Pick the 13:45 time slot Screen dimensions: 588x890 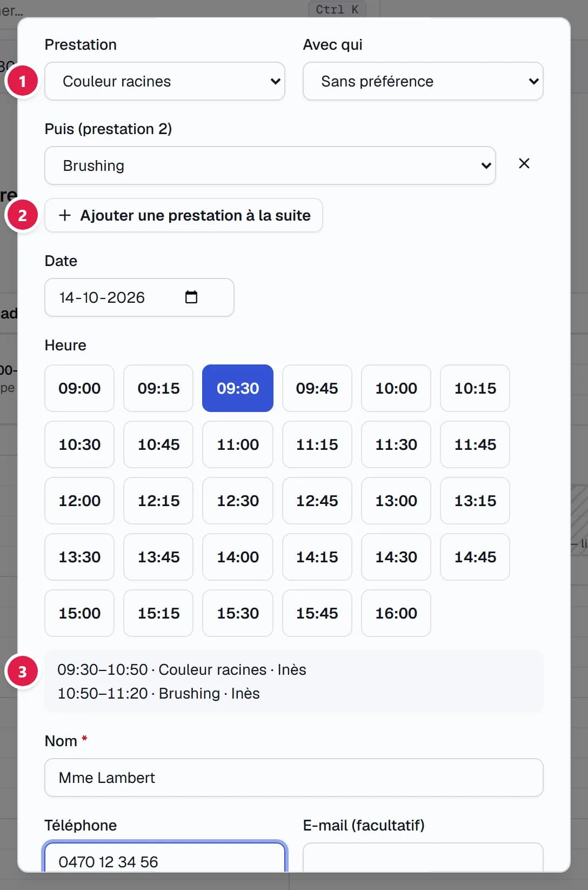pyautogui.click(x=158, y=557)
